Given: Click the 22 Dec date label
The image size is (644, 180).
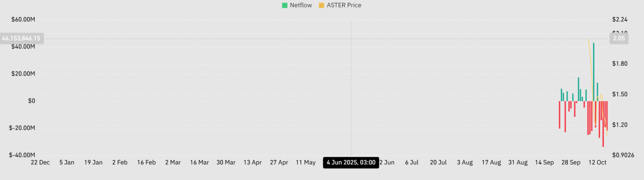Looking at the screenshot, I should click(x=40, y=162).
